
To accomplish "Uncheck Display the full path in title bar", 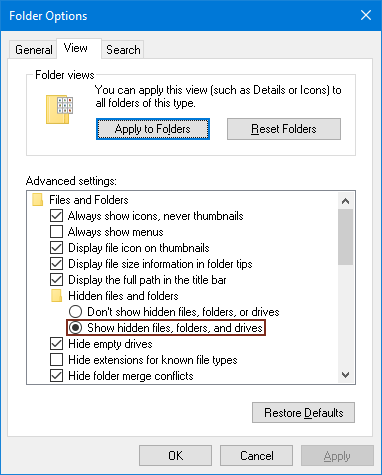I will point(56,280).
